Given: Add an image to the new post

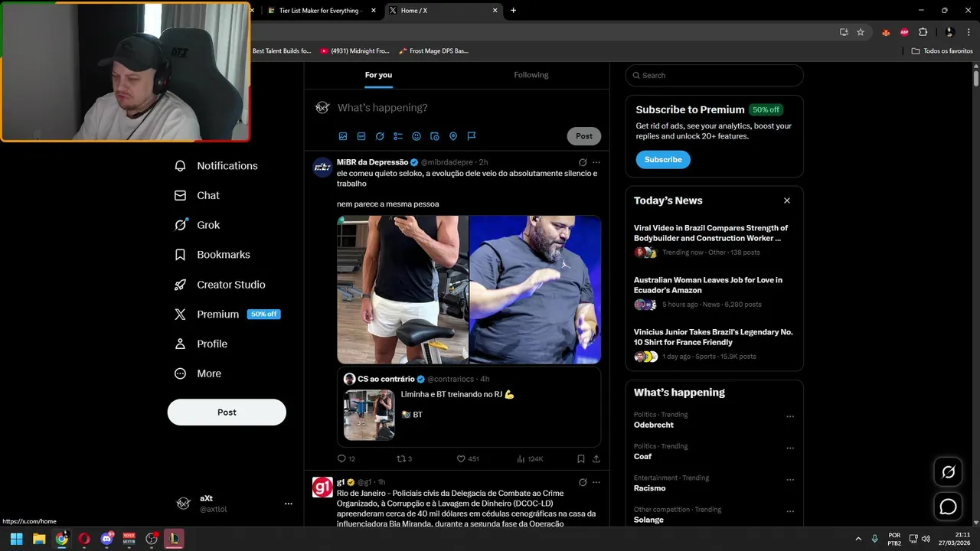Looking at the screenshot, I should click(x=343, y=136).
